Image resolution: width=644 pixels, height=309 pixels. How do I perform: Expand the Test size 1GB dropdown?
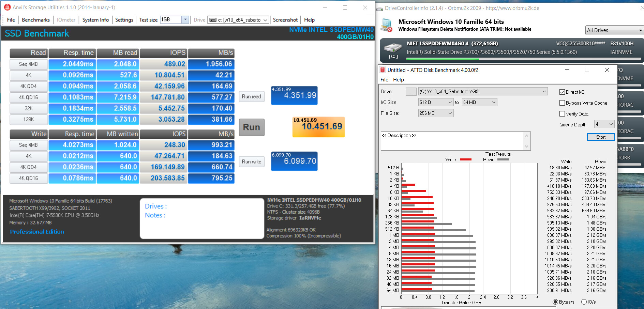pos(185,20)
